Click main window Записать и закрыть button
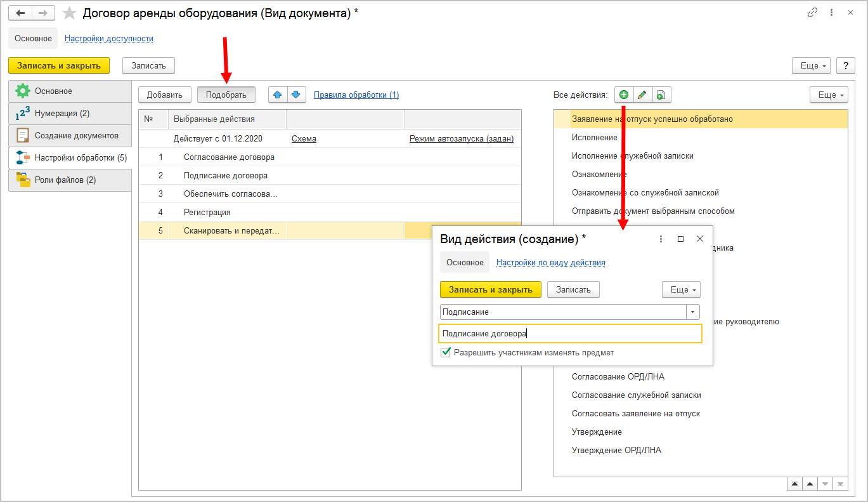 [x=59, y=65]
